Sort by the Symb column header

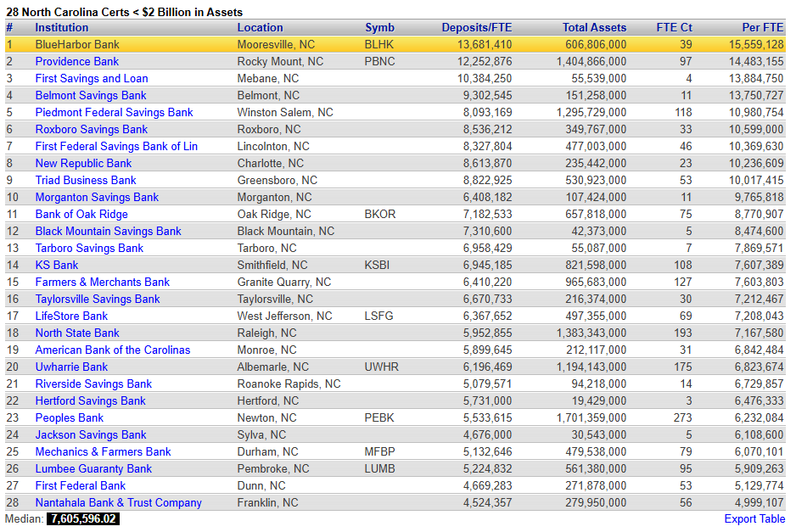(x=379, y=27)
